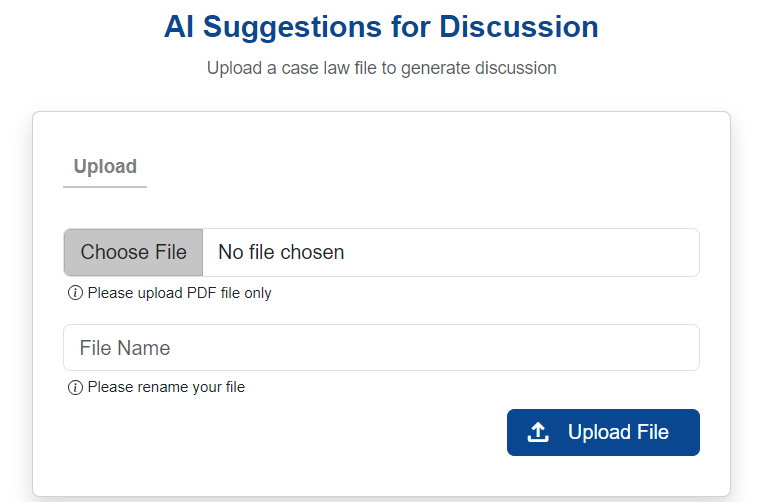Image resolution: width=759 pixels, height=502 pixels.
Task: Click the word 'Discussion' in the page title
Action: 519,27
